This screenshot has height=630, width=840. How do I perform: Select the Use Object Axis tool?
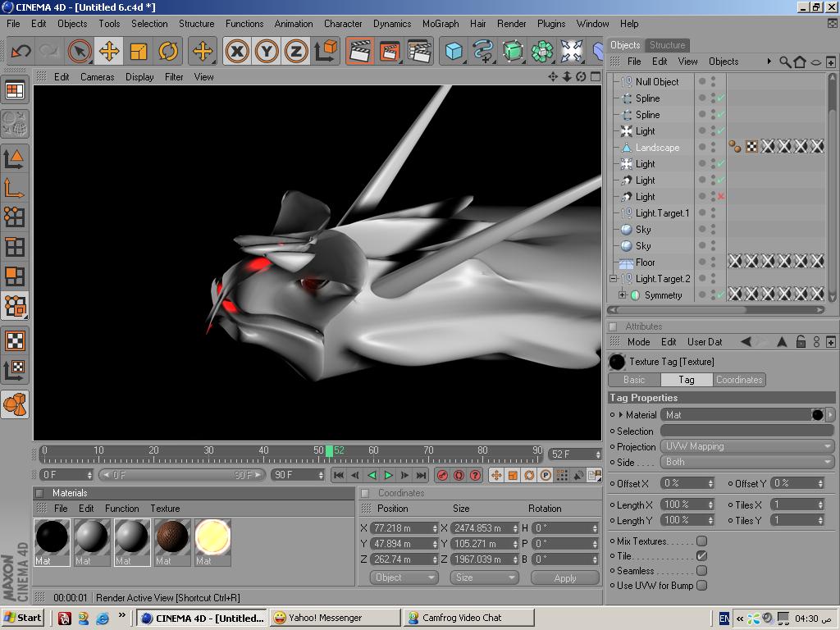(x=15, y=188)
